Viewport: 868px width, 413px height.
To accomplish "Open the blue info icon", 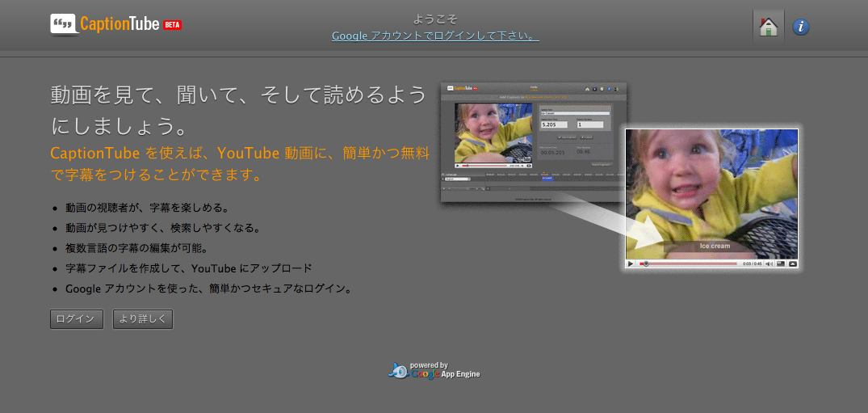I will coord(801,27).
